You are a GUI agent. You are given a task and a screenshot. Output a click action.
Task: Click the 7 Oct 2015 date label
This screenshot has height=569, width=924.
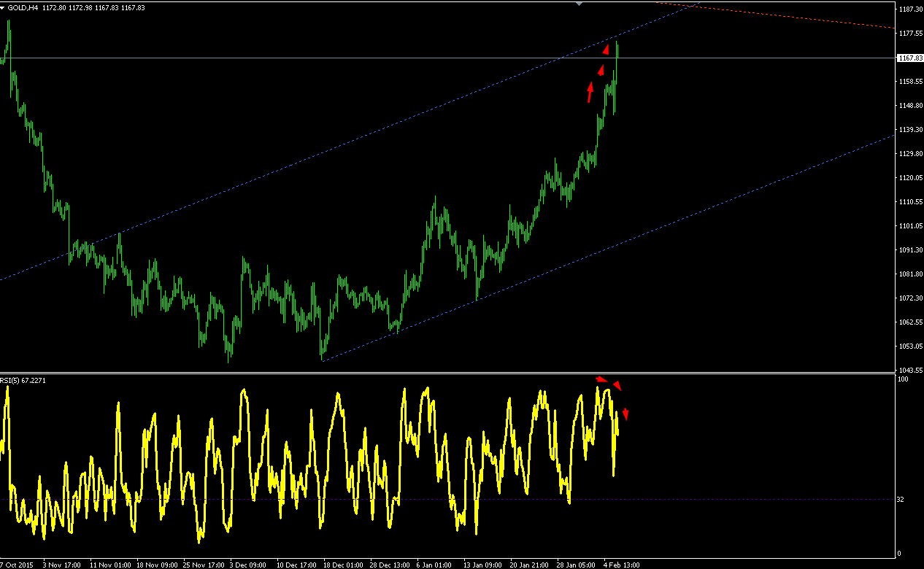click(17, 565)
